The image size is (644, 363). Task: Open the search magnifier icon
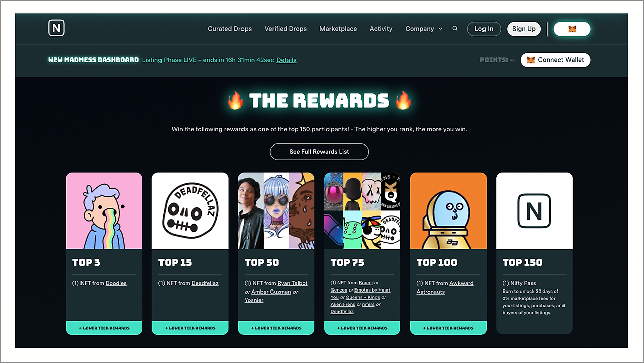click(455, 29)
